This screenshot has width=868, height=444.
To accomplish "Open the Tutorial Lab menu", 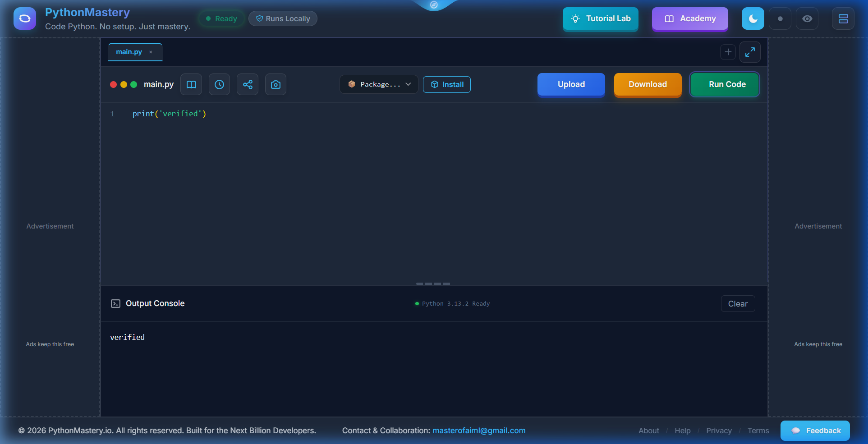I will [600, 18].
